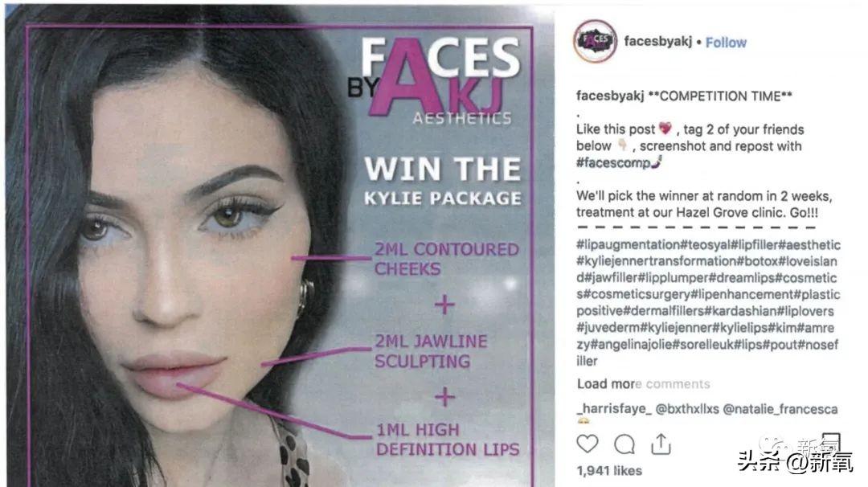This screenshot has width=868, height=487.
Task: Open the facesbyakj profile avatar
Action: coord(595,42)
